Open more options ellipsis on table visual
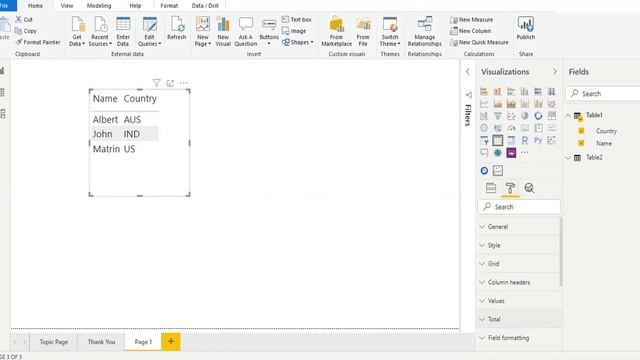Image resolution: width=640 pixels, height=360 pixels. coord(184,83)
